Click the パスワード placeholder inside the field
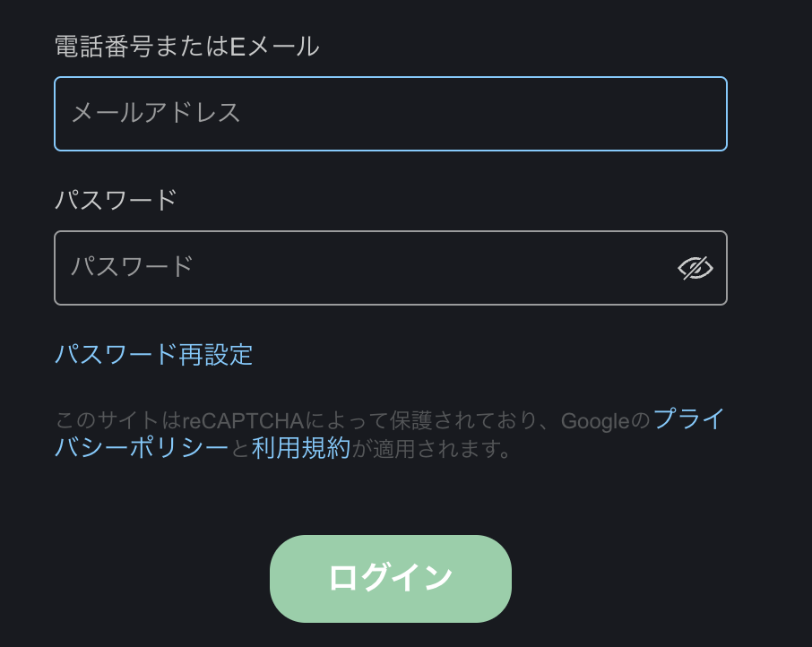The height and width of the screenshot is (647, 812). click(132, 267)
